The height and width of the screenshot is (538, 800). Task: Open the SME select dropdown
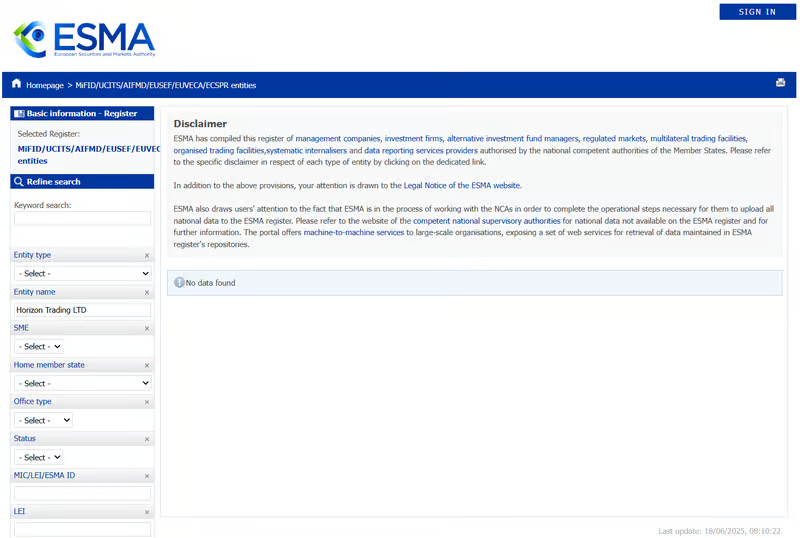click(x=39, y=347)
